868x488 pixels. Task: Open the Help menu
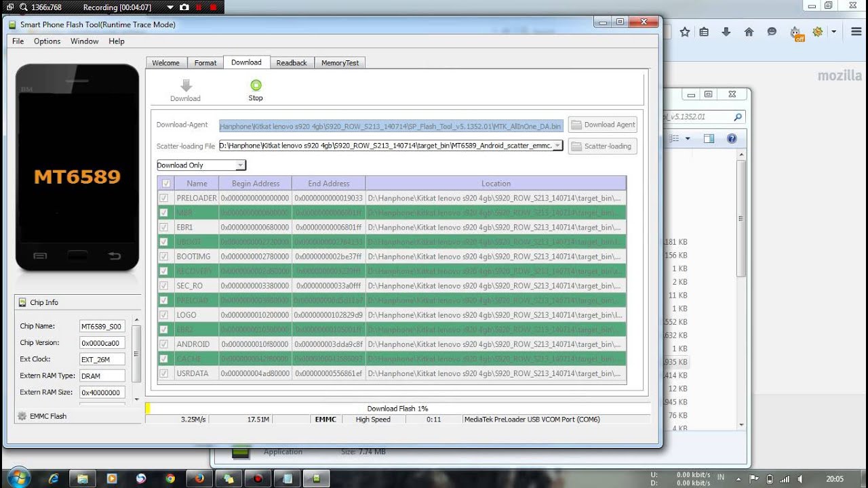tap(117, 41)
